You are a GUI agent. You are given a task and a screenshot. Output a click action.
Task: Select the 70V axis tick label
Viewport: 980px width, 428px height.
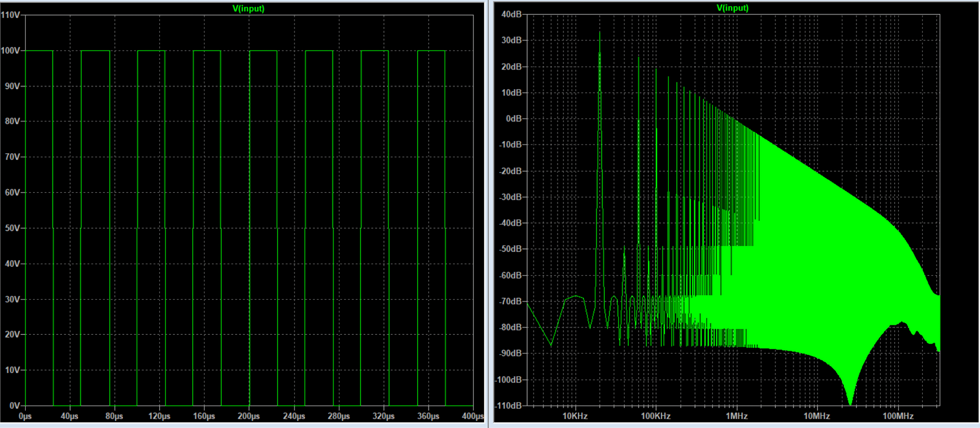(x=12, y=156)
